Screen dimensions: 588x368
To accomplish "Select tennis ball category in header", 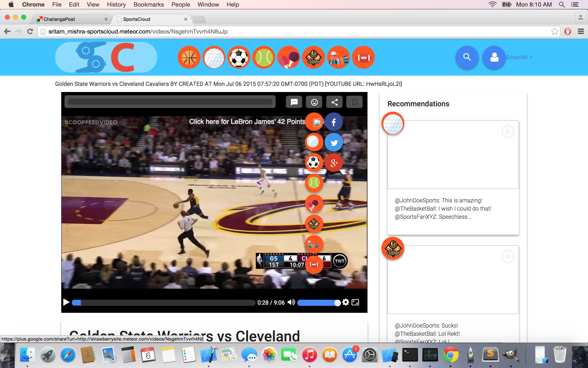I will [x=264, y=57].
